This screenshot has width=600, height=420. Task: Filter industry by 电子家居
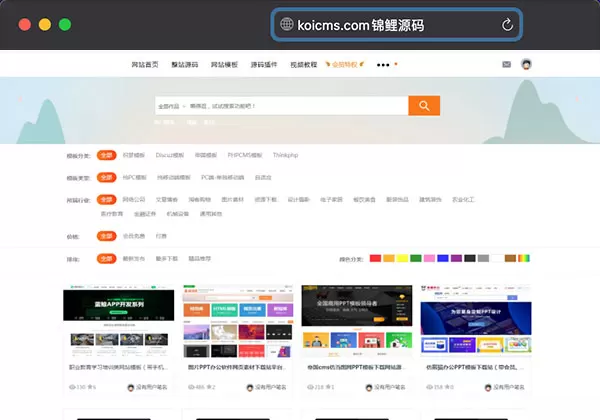331,200
